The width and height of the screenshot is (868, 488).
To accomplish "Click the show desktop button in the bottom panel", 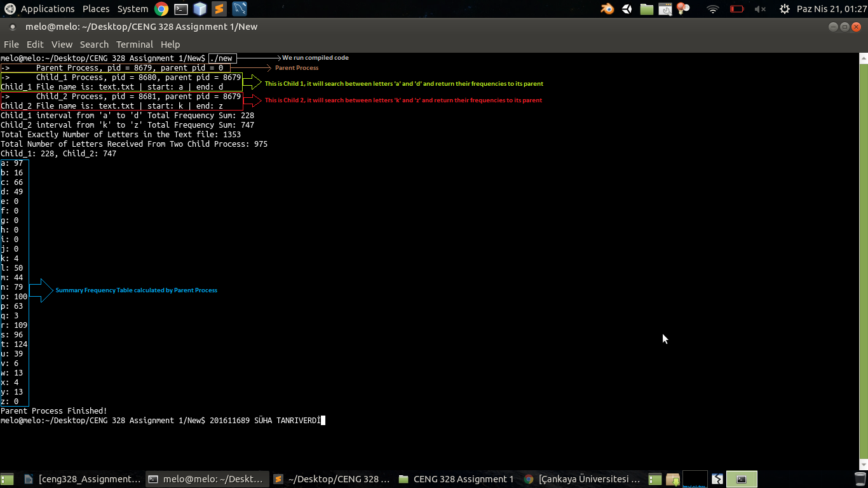I will pyautogui.click(x=7, y=479).
